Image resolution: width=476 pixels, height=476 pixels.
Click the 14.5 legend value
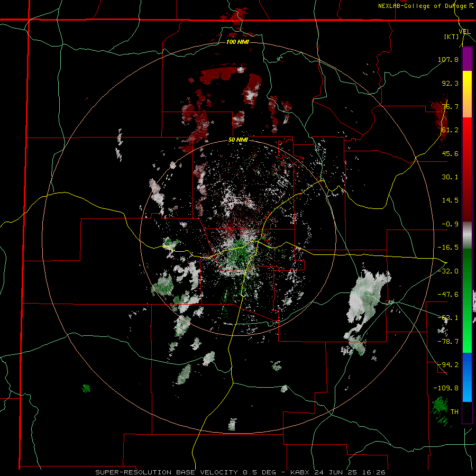coord(450,200)
